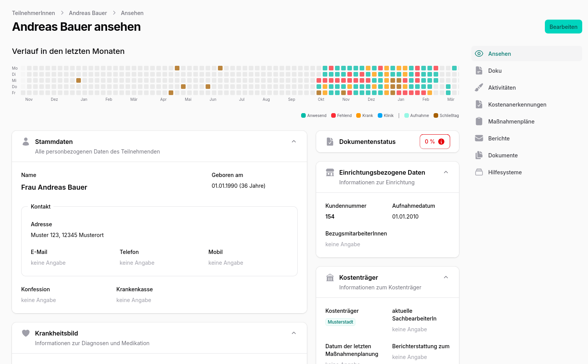Screen dimensions: 588x364
Task: Open Kostenanerkennungen from the sidebar
Action: pos(517,104)
